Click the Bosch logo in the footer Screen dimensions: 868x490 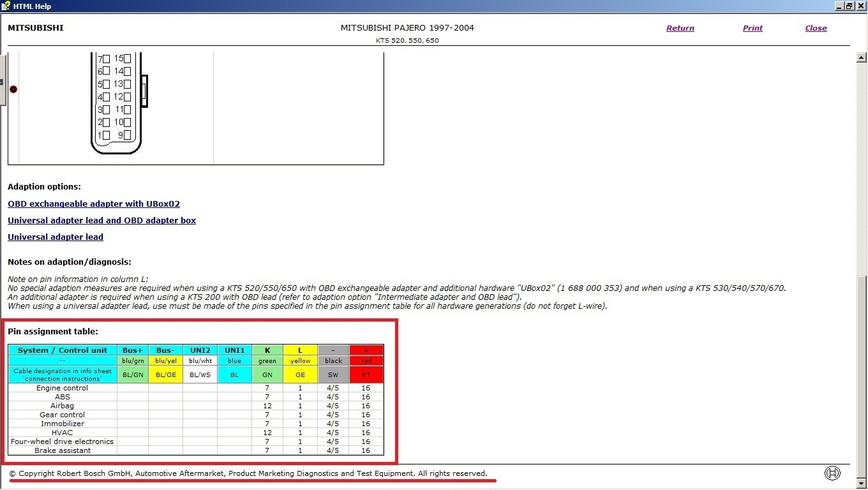pos(832,473)
